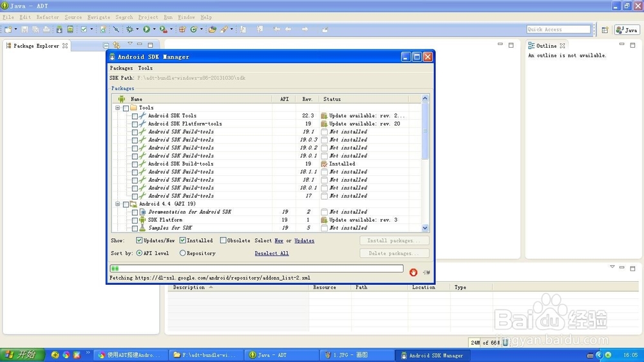This screenshot has width=644, height=362.
Task: Click the package list vertical scrollbar thumb
Action: [x=425, y=131]
